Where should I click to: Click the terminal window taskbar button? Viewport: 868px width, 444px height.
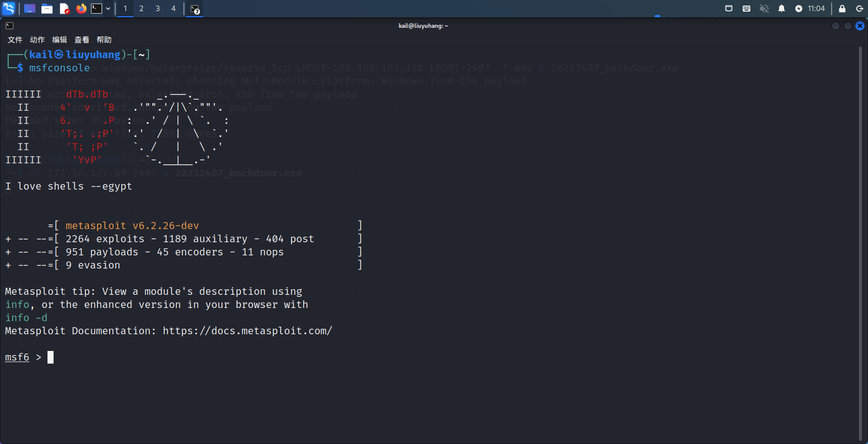[195, 9]
